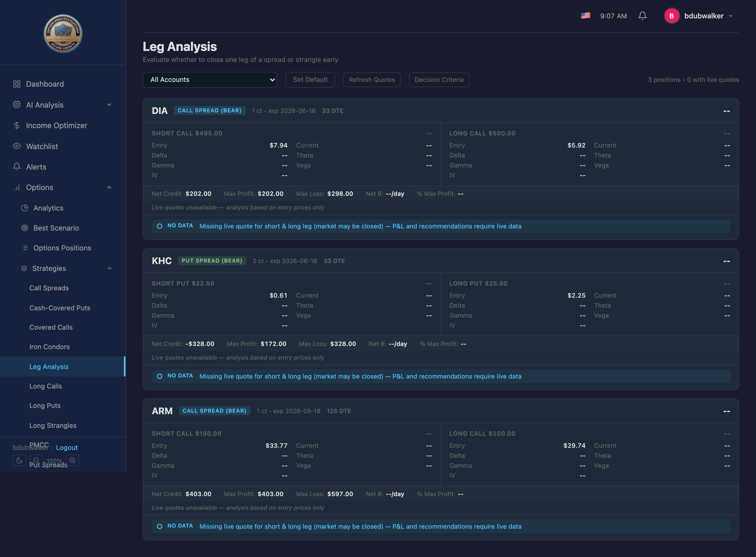Open Covered Calls strategy page

coord(51,327)
